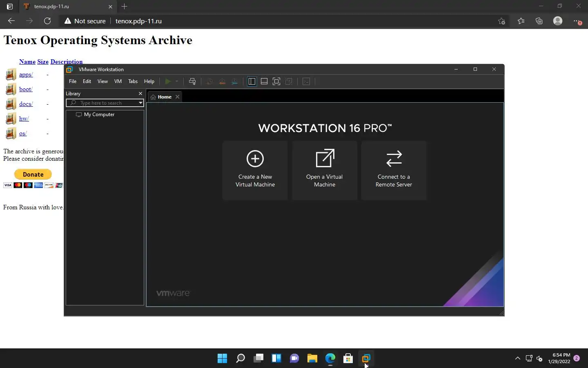The image size is (588, 368).
Task: Sort archive listing by Size
Action: coord(43,62)
